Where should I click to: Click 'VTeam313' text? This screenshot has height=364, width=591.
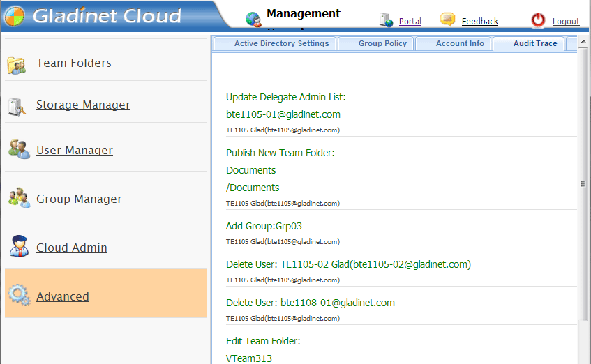point(249,358)
